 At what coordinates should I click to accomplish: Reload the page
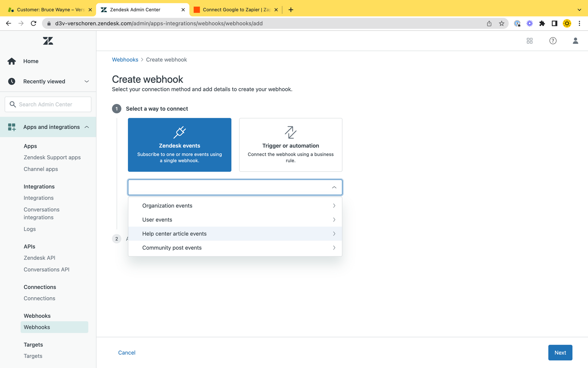click(x=34, y=24)
